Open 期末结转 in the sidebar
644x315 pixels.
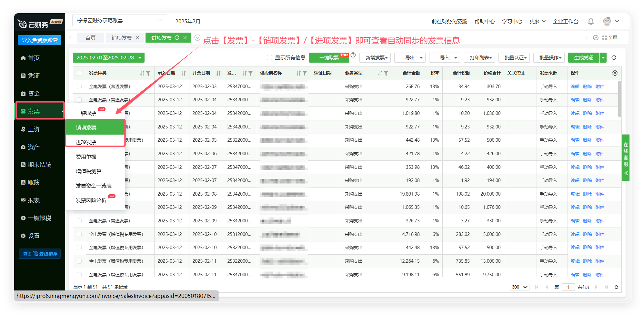39,165
